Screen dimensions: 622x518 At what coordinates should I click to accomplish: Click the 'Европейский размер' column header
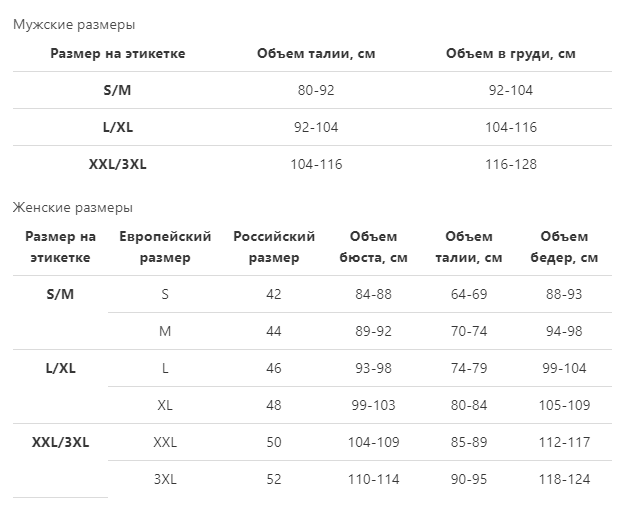pyautogui.click(x=165, y=247)
